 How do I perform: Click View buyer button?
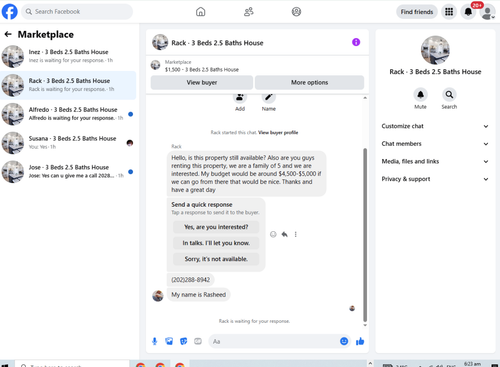[202, 82]
